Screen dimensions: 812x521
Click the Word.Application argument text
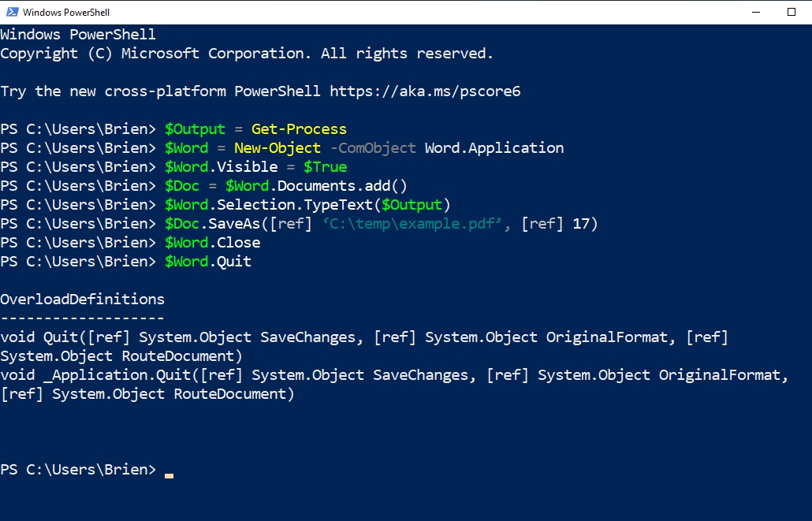click(494, 148)
